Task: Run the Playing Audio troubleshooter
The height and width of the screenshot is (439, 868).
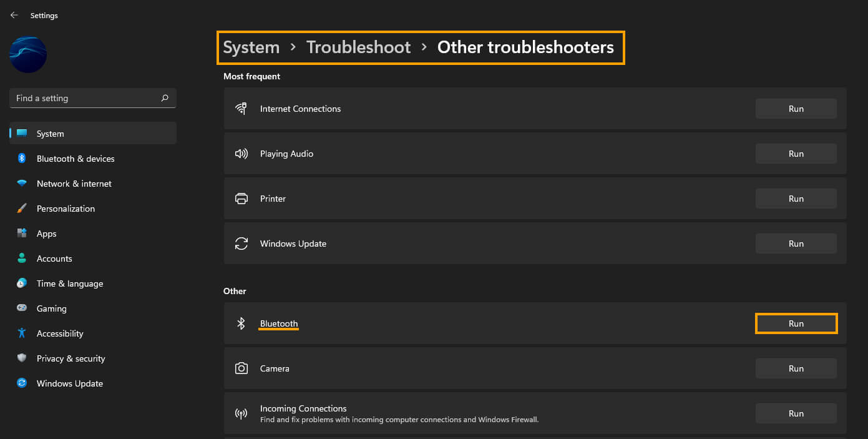Action: 796,154
